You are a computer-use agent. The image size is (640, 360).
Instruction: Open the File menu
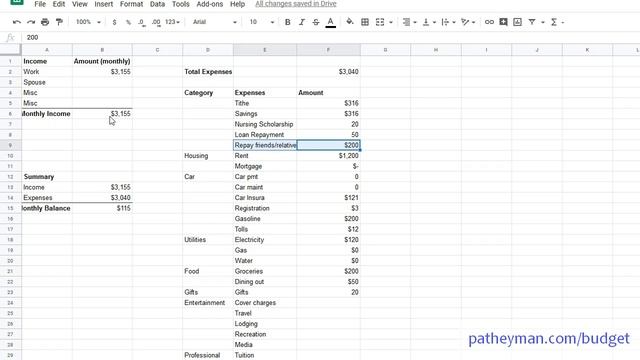40,4
